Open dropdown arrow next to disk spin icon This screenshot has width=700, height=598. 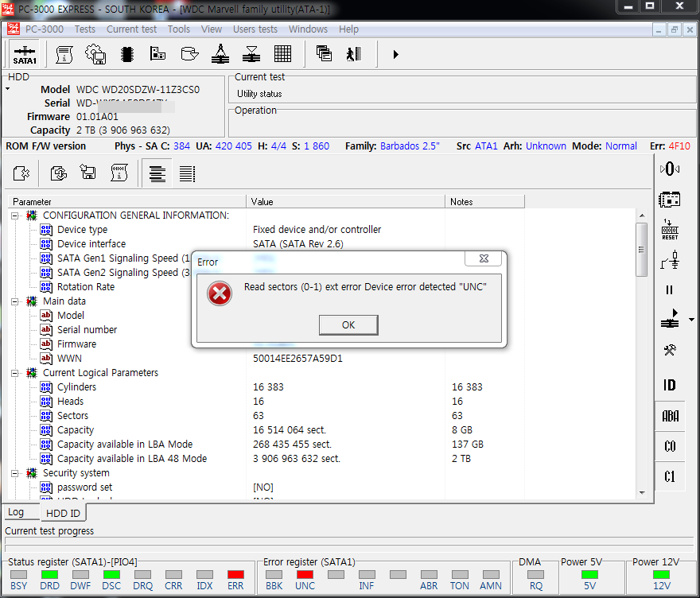click(x=691, y=320)
